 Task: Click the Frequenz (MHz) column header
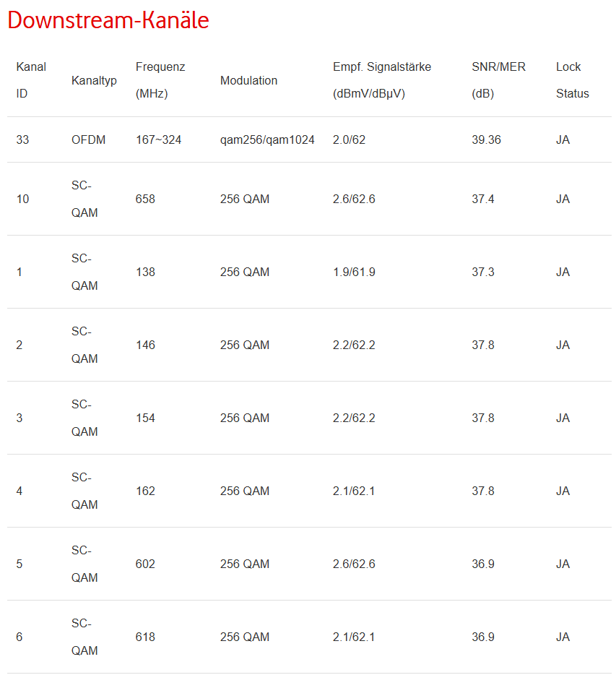[x=160, y=80]
